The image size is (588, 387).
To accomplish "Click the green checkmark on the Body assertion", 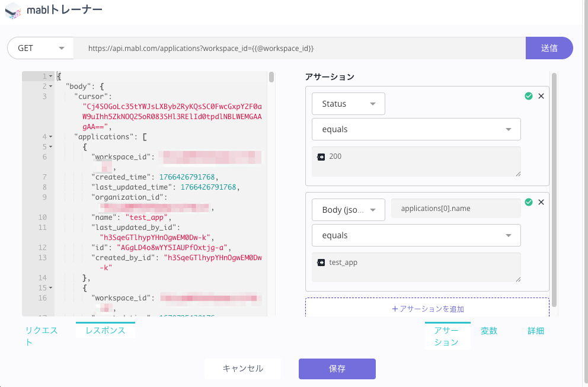I will pos(529,202).
